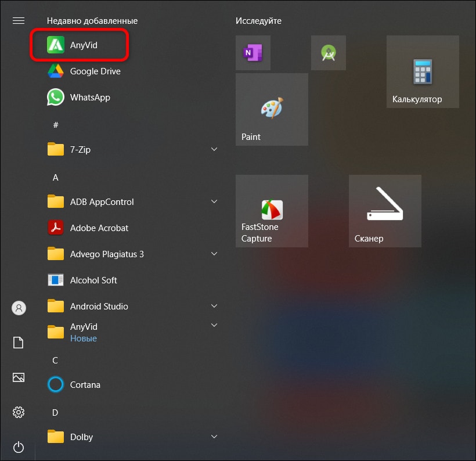Expand 7-Zip folder chevron
Screen dimensions: 476x461
click(214, 149)
